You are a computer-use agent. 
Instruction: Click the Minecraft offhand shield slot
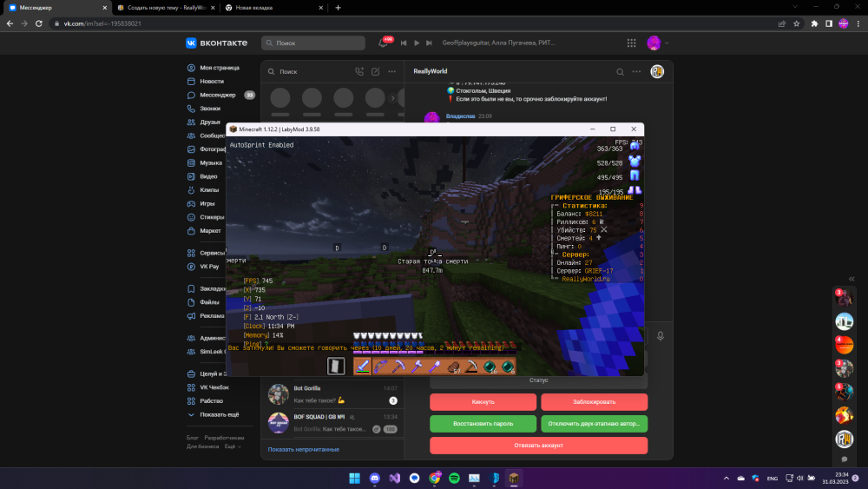pyautogui.click(x=336, y=366)
